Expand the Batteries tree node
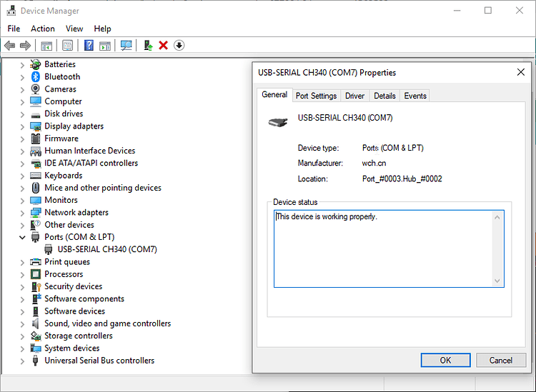The width and height of the screenshot is (536, 392). tap(23, 64)
